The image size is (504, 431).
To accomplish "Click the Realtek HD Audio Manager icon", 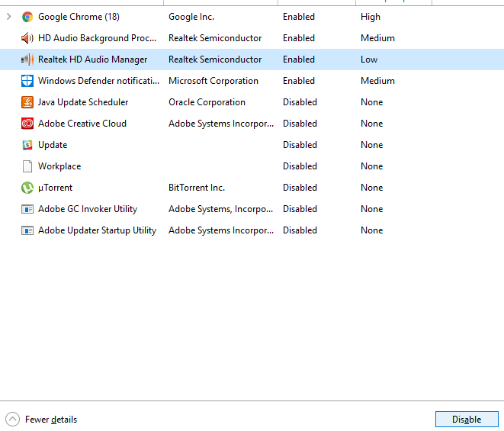I will click(27, 60).
